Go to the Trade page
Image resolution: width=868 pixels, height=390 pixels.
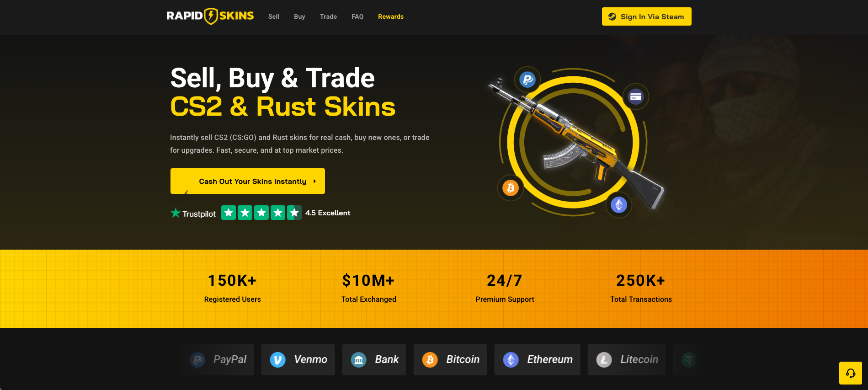click(328, 16)
